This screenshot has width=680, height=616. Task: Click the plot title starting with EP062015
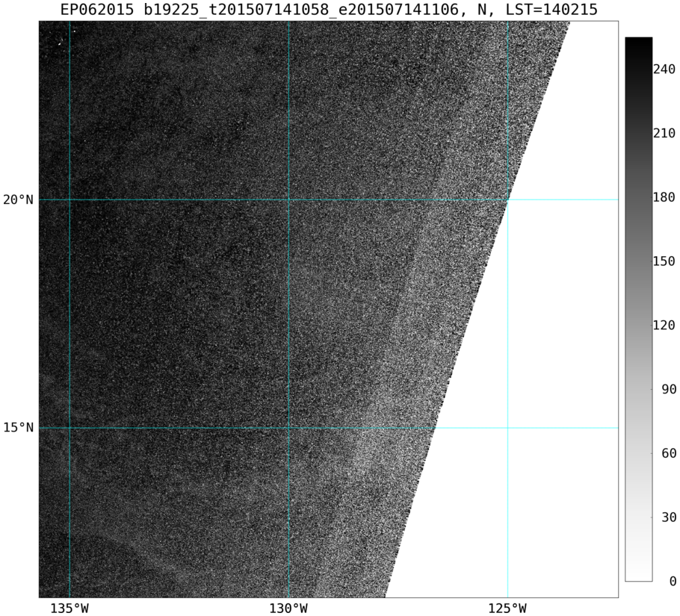[x=329, y=9]
